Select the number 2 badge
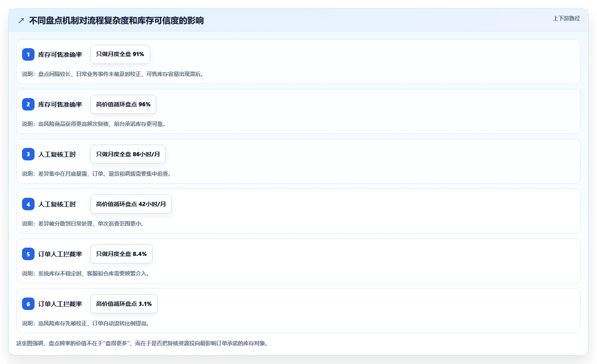 coord(28,104)
